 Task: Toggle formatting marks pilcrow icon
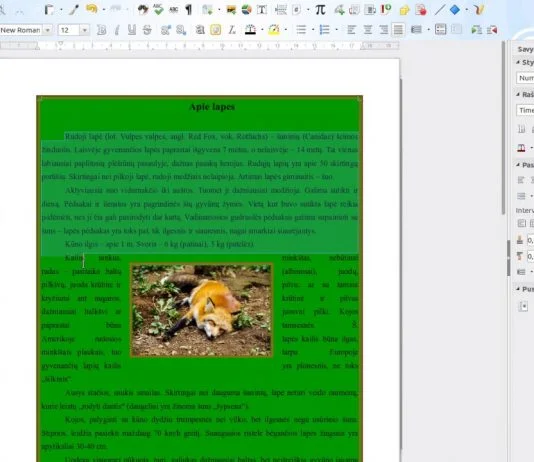click(189, 10)
